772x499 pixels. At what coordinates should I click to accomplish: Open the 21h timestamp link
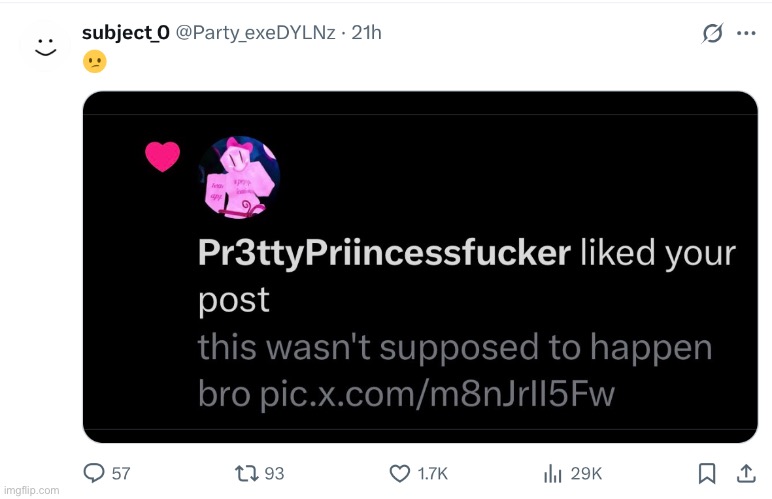click(367, 33)
